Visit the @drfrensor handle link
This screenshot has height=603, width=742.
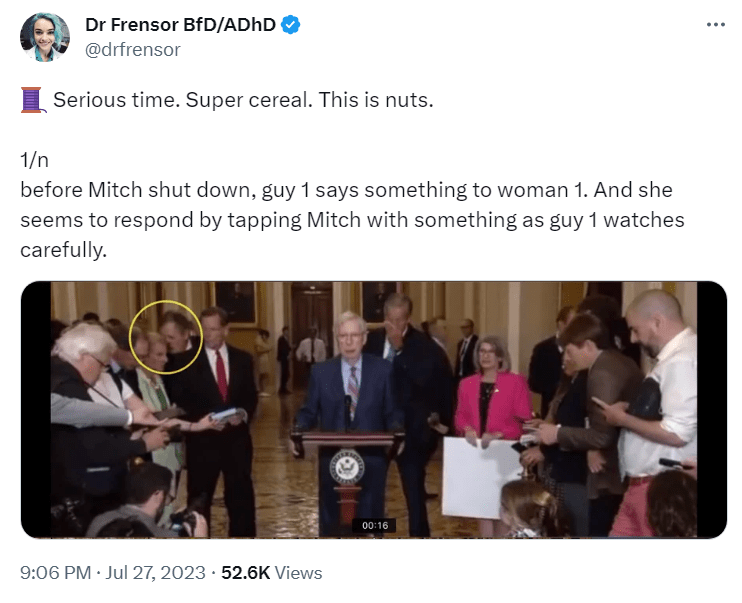click(x=136, y=49)
